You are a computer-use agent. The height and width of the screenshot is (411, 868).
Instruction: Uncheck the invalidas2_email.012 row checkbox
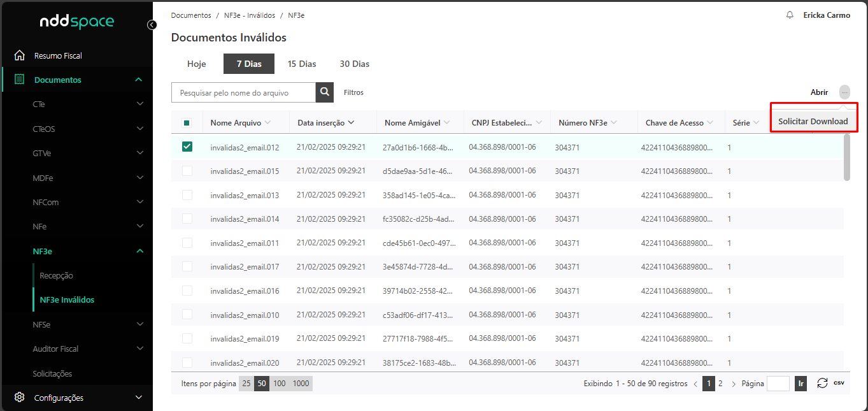click(187, 147)
